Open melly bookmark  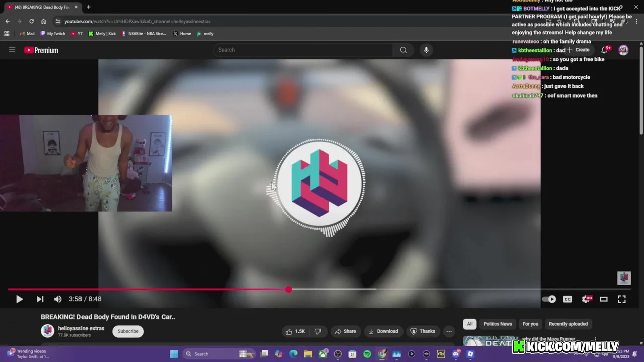pyautogui.click(x=205, y=34)
